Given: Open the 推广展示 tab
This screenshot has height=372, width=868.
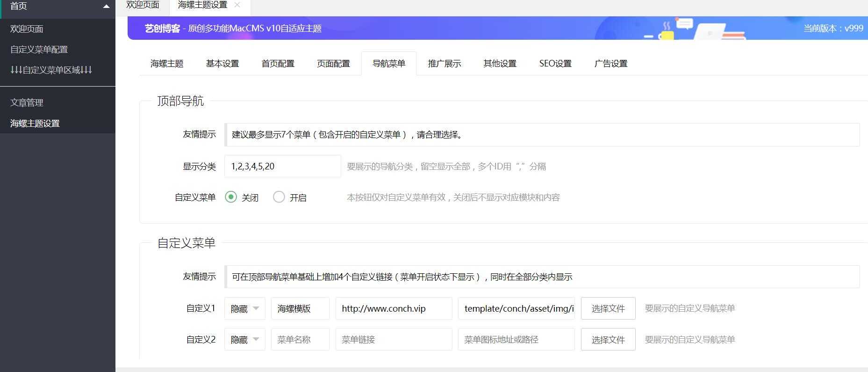Looking at the screenshot, I should click(x=445, y=63).
